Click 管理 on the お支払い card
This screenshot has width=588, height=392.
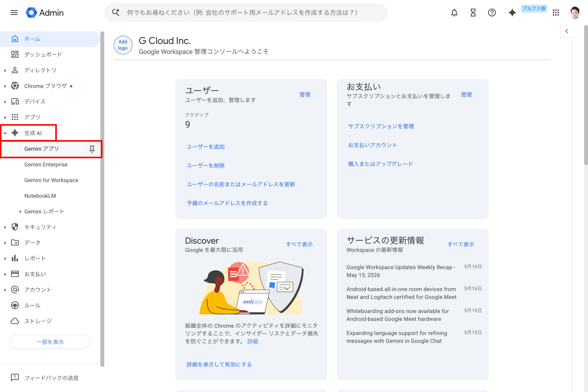(x=466, y=94)
